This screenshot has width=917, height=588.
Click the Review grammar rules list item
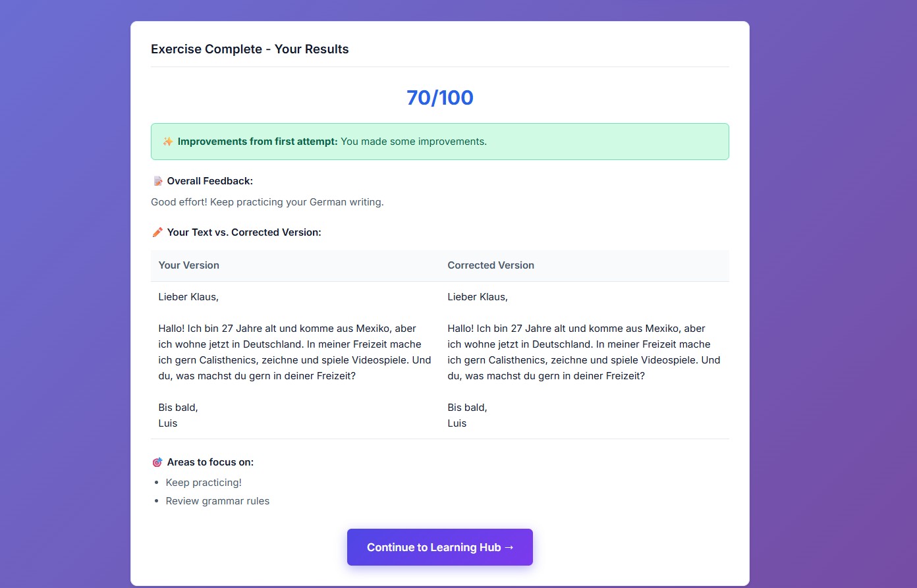point(218,500)
